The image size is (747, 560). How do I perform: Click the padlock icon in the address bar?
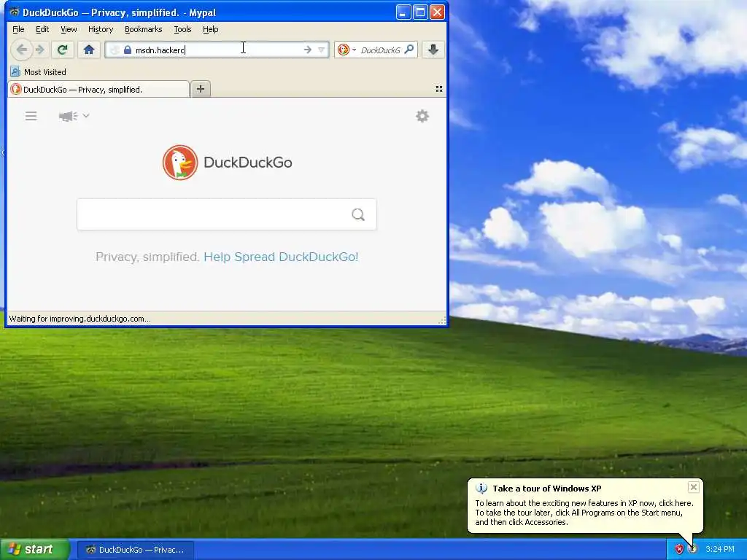coord(127,50)
